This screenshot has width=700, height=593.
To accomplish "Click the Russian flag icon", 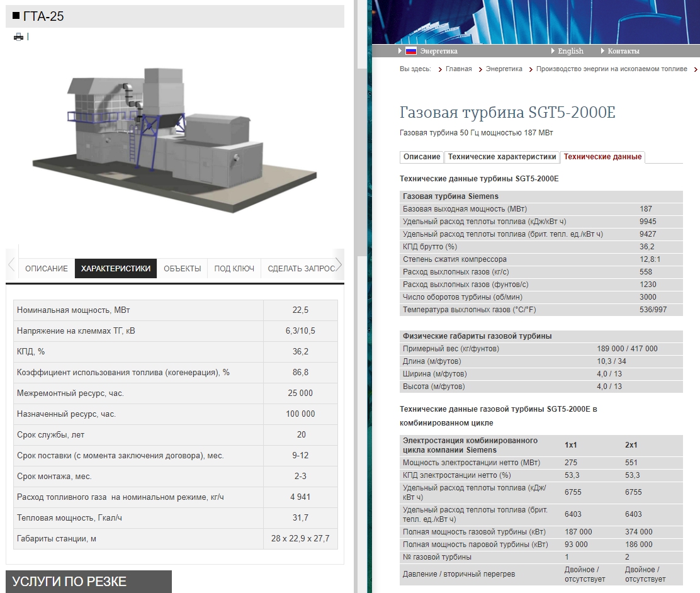I will click(410, 51).
